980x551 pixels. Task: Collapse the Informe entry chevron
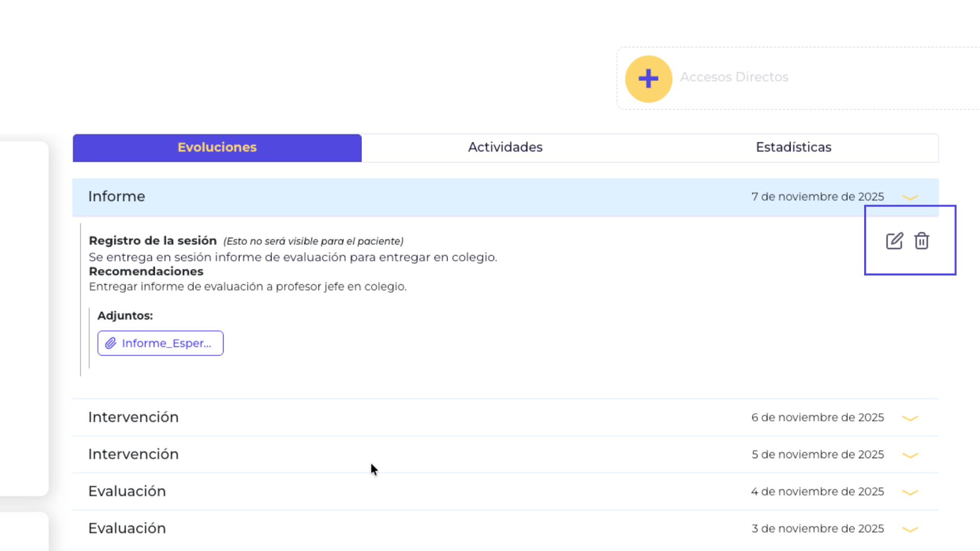pyautogui.click(x=910, y=197)
